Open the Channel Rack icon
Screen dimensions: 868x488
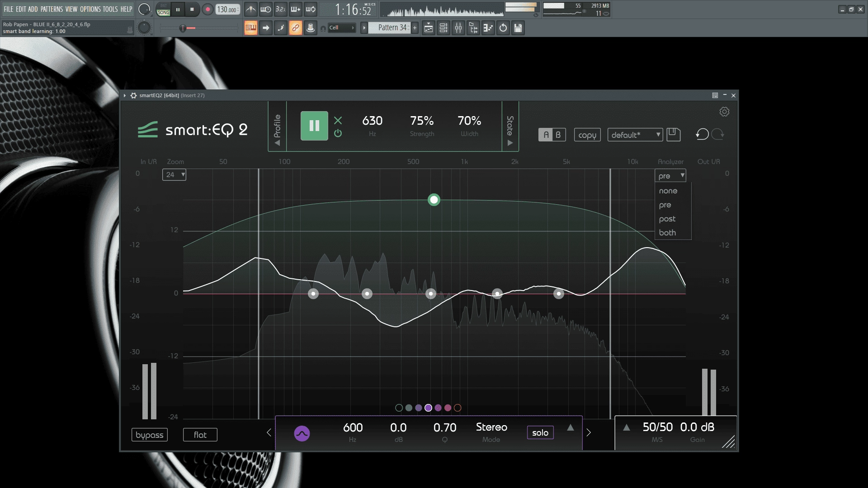(443, 28)
